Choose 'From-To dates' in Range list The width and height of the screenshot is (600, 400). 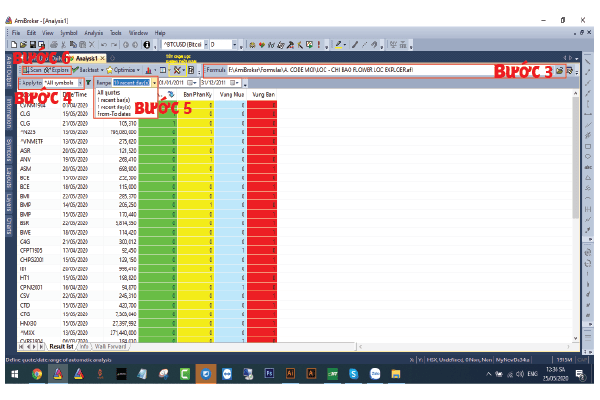tap(114, 114)
